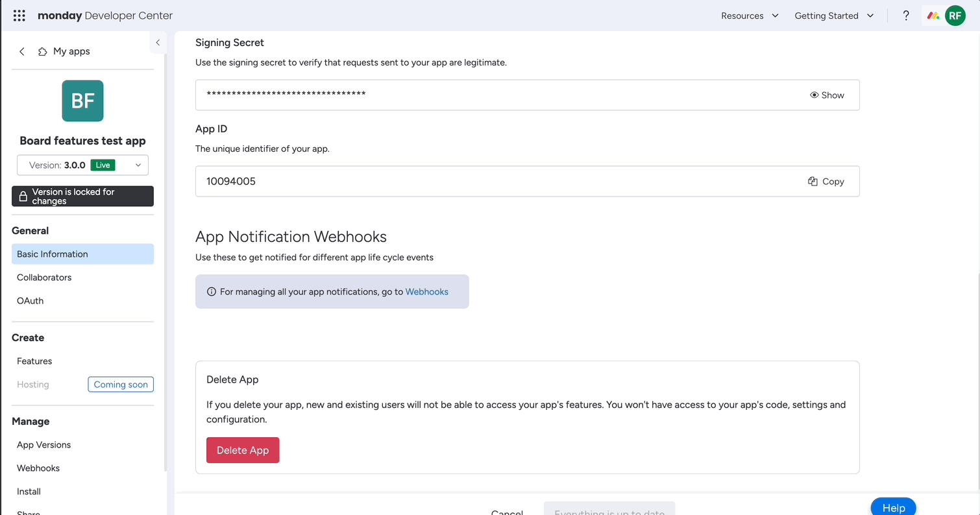The width and height of the screenshot is (980, 515).
Task: Open the RF user avatar menu
Action: point(955,16)
